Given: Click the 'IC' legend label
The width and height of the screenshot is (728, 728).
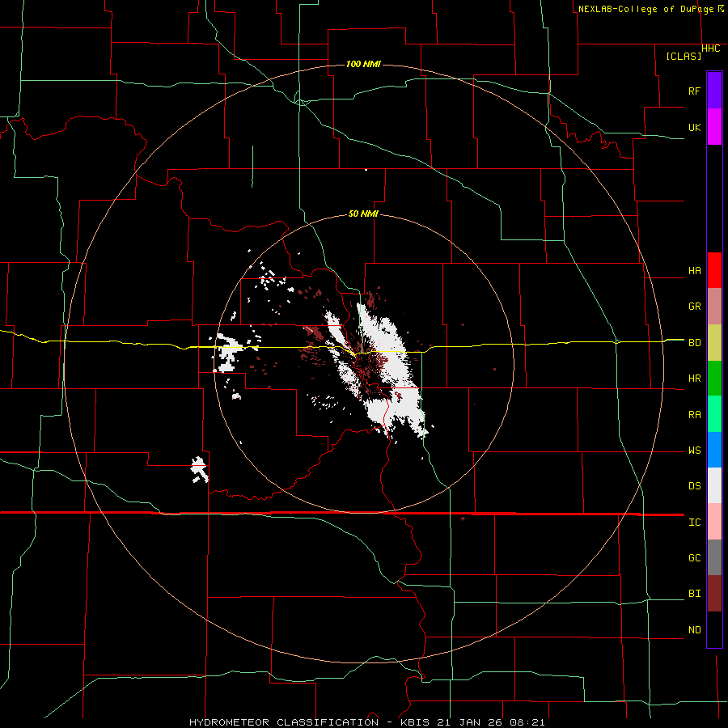Looking at the screenshot, I should (x=695, y=523).
